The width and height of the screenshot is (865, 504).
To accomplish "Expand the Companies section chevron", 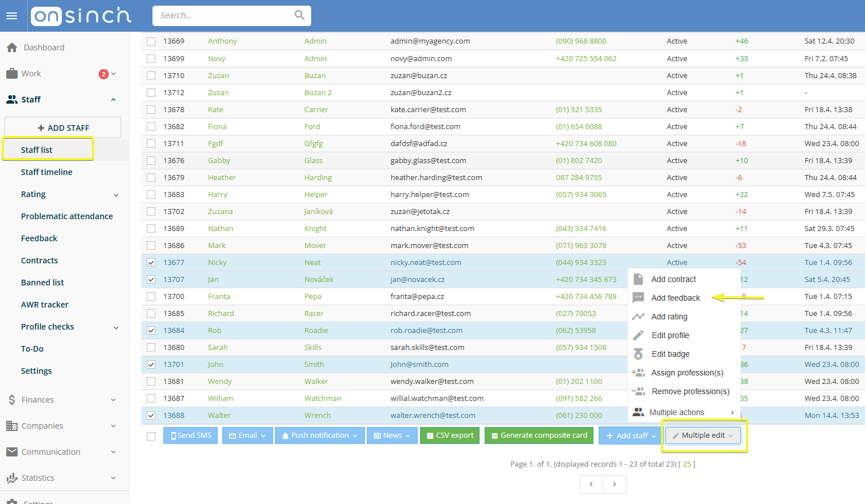I will tap(113, 426).
